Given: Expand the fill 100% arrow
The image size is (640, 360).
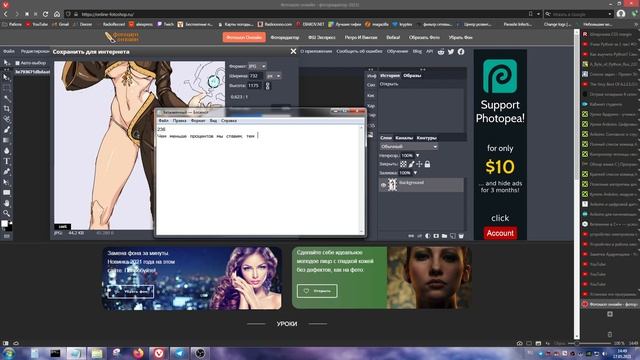Looking at the screenshot, I should [x=415, y=173].
